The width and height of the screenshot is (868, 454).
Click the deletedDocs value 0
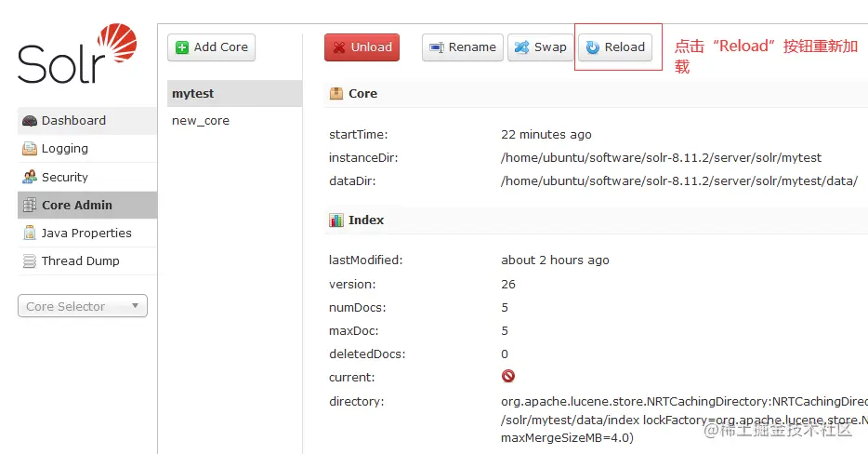(x=505, y=354)
